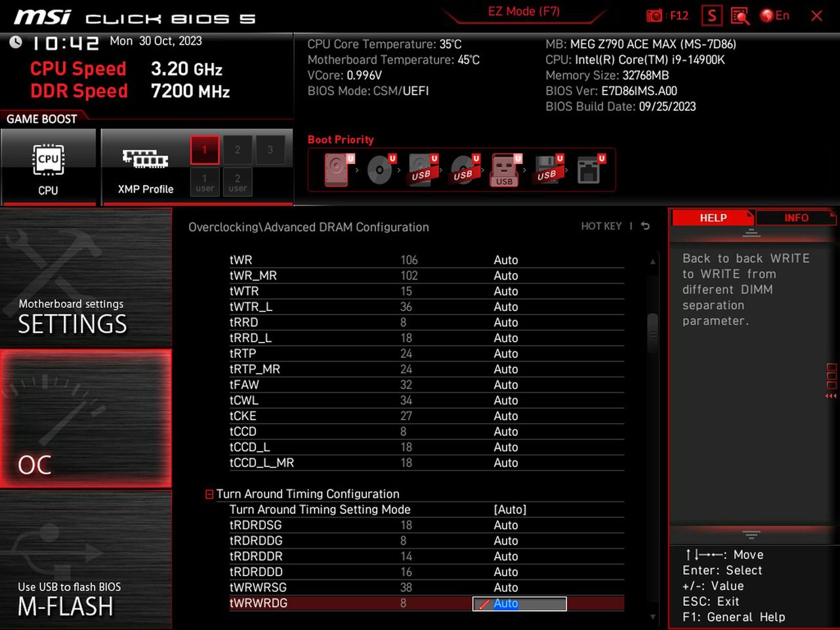840x630 pixels.
Task: Select the USB key boot device icon
Action: pos(505,170)
